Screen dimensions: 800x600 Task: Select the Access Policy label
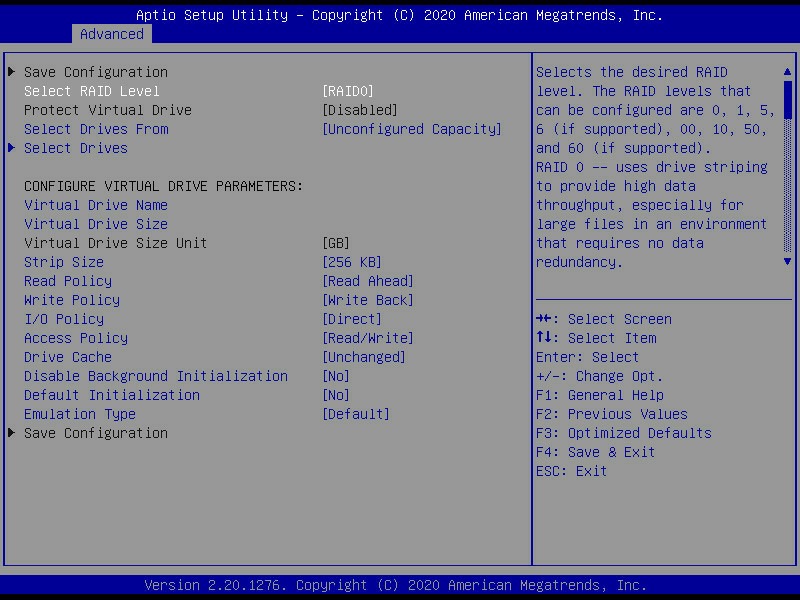(76, 338)
